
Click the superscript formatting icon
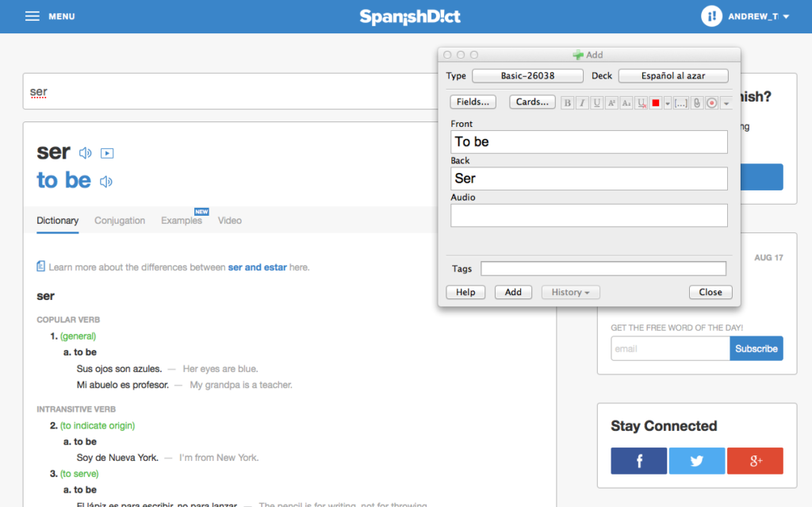(x=611, y=103)
